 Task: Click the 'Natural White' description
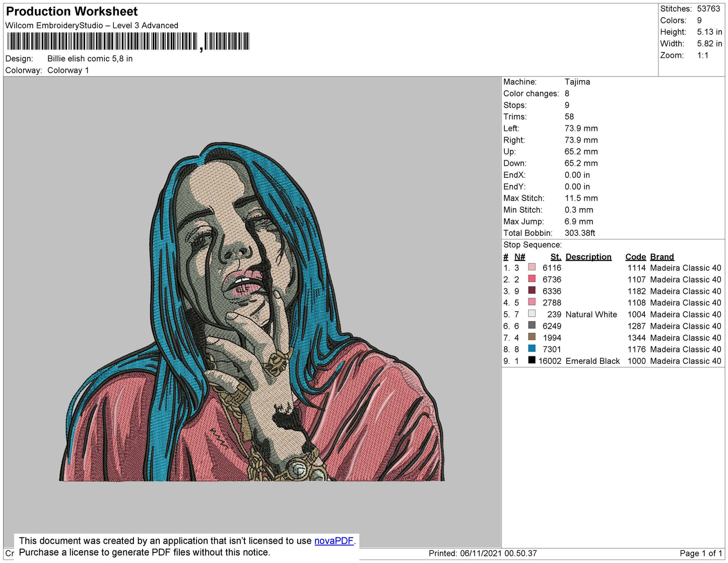pyautogui.click(x=591, y=315)
